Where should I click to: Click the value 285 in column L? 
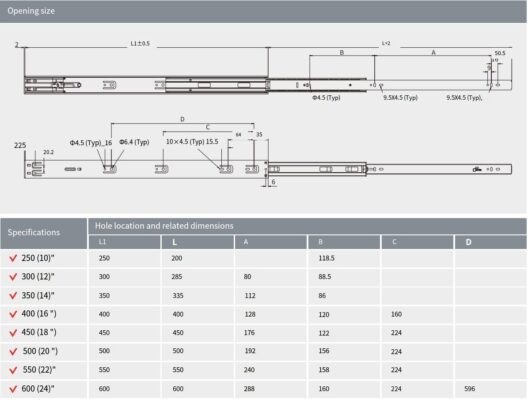click(x=177, y=277)
